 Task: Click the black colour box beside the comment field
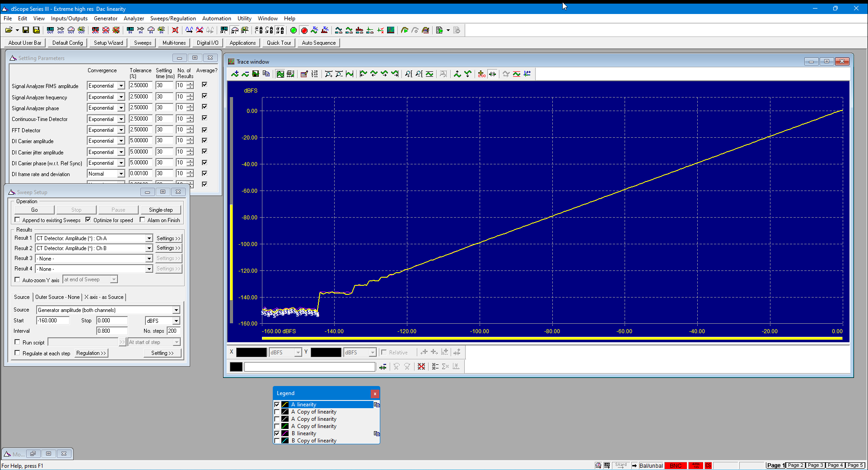(236, 367)
